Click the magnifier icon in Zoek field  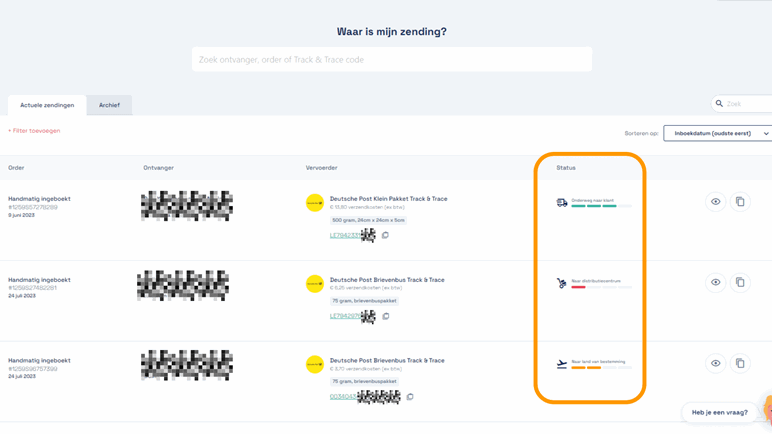tap(719, 104)
